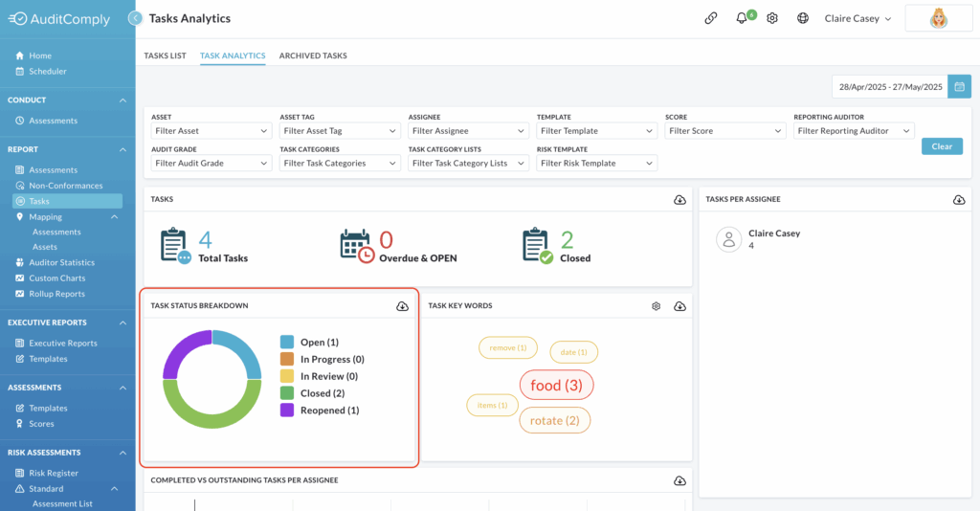980x511 pixels.
Task: Click the Overdue & OPEN calendar icon
Action: 358,246
